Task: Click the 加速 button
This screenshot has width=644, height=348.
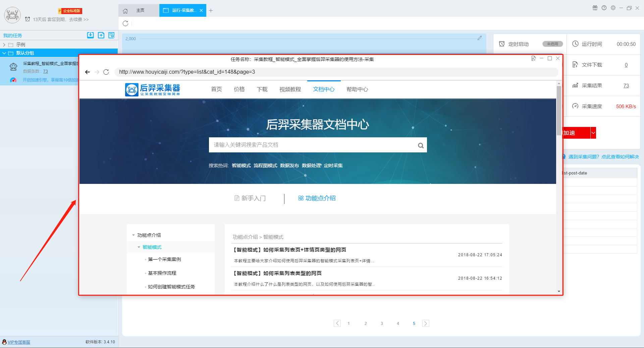Action: (x=576, y=133)
